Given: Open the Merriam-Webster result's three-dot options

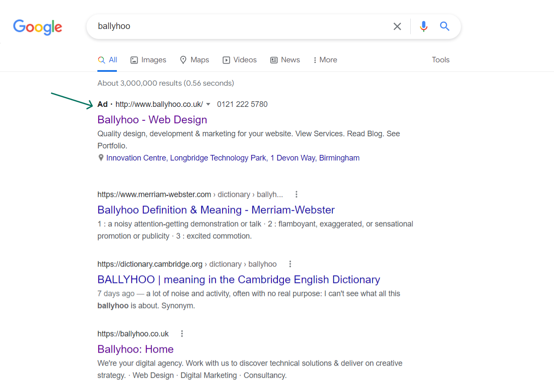Looking at the screenshot, I should tap(296, 194).
